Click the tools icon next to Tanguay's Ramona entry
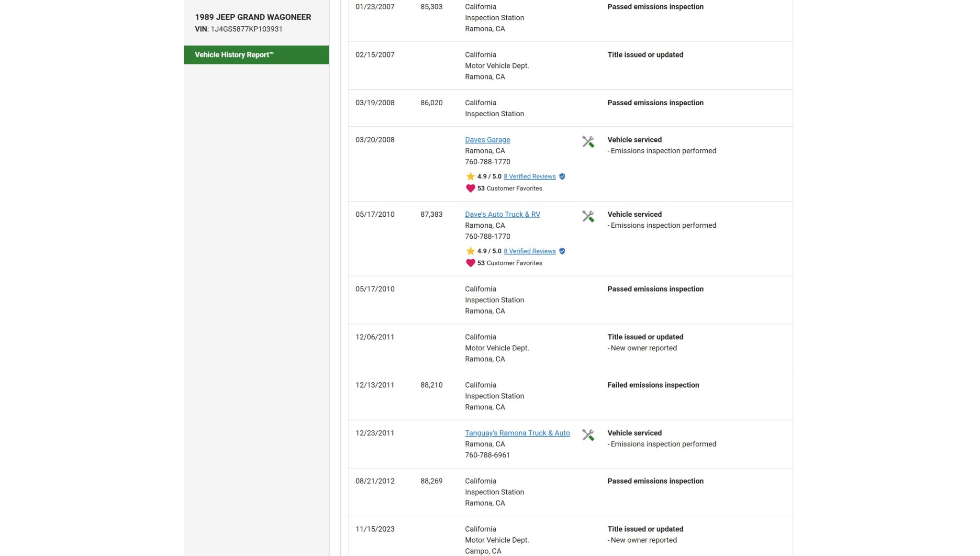This screenshot has height=556, width=980. pyautogui.click(x=588, y=435)
